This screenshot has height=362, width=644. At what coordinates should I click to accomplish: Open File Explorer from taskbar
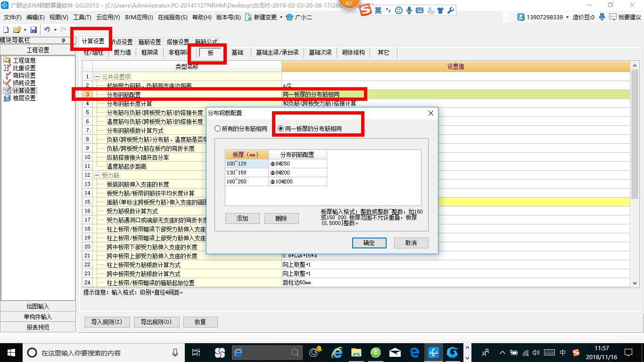coord(356,352)
